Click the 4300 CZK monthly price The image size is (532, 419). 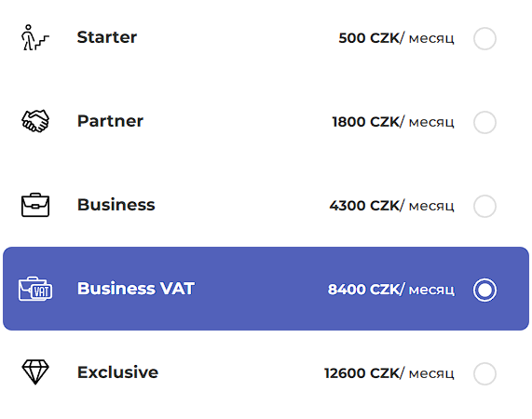[391, 206]
